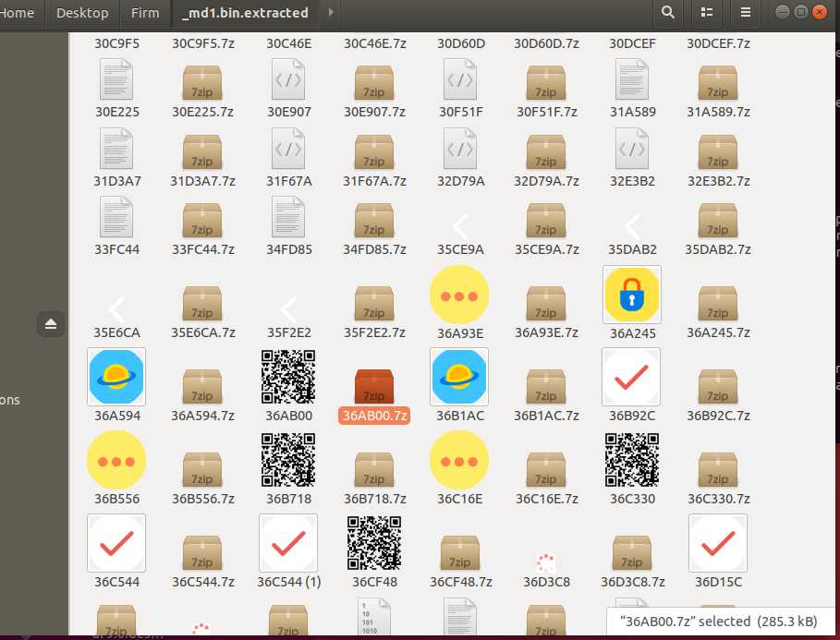This screenshot has width=840, height=640.
Task: Switch view with the list view icon
Action: tap(707, 12)
